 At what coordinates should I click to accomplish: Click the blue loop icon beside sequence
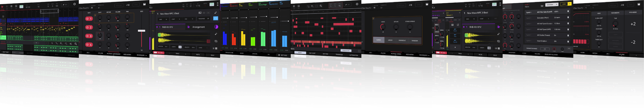[215, 18]
